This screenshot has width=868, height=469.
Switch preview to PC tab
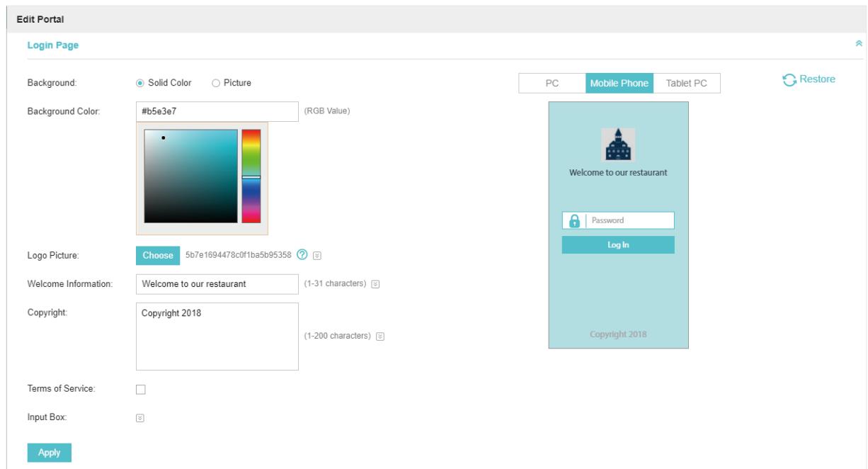552,84
